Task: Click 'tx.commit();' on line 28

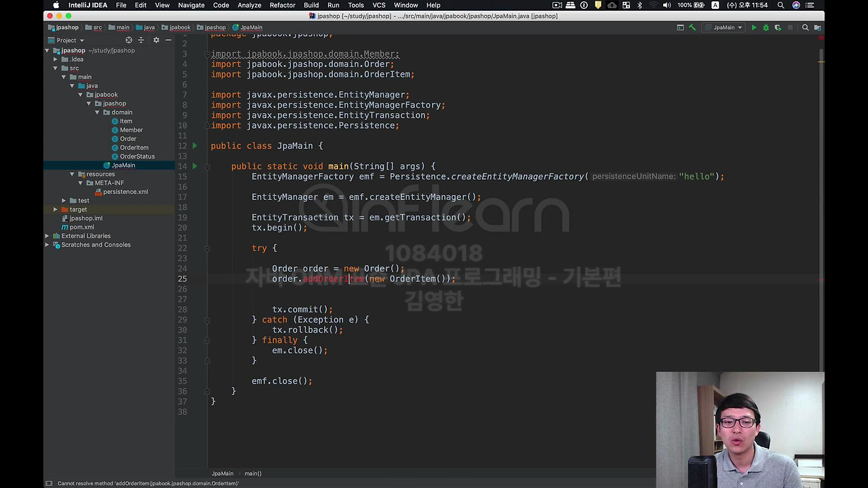Action: pyautogui.click(x=302, y=310)
